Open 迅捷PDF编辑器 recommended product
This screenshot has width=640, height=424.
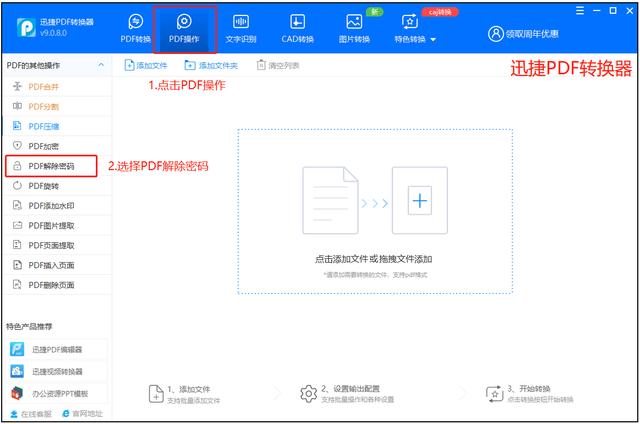[x=57, y=349]
